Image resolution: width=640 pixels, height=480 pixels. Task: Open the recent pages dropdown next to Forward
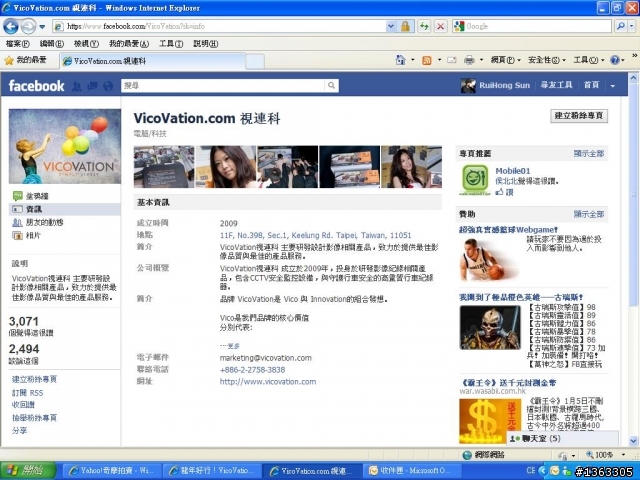42,27
